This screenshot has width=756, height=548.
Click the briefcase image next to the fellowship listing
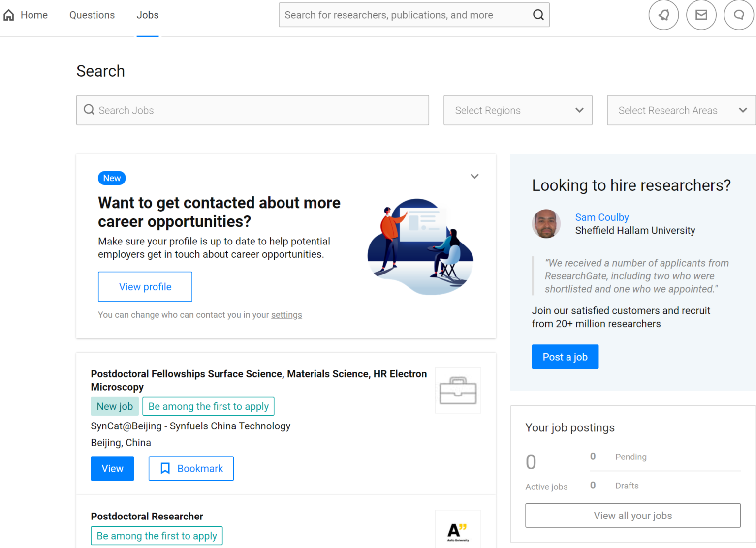pyautogui.click(x=458, y=390)
